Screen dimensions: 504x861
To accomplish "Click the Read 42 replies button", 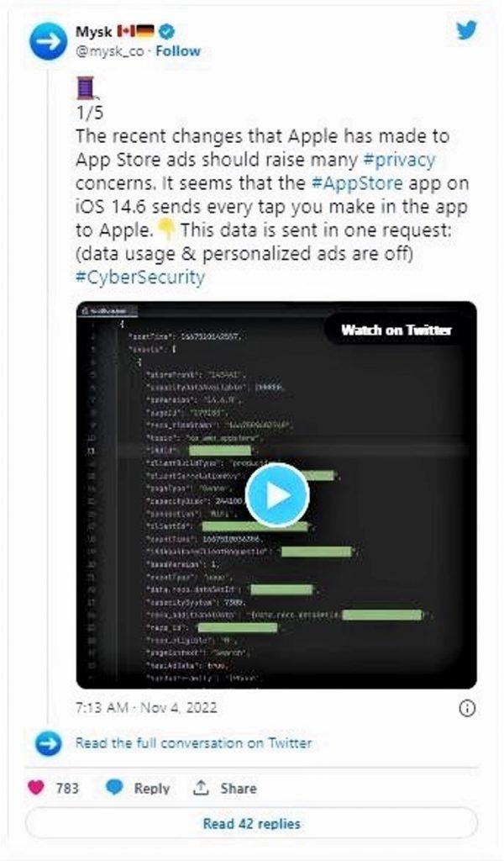I will coord(251,823).
